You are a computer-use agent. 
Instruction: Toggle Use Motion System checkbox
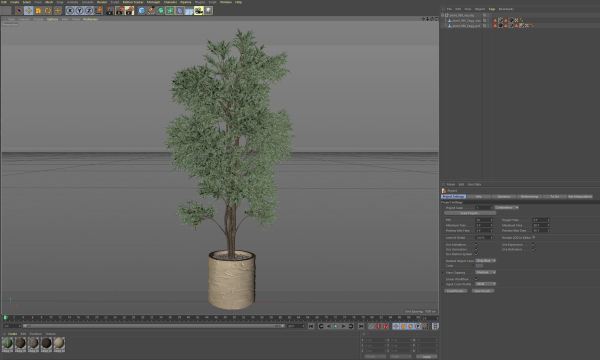(x=476, y=254)
